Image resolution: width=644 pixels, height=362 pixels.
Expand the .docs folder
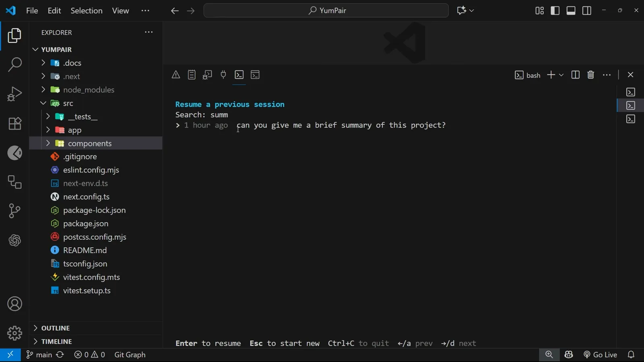point(96,63)
